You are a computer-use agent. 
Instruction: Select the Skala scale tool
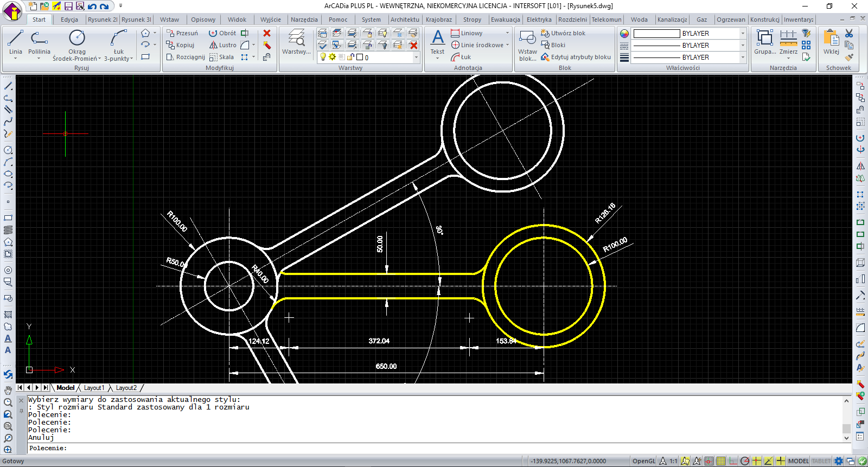[221, 57]
